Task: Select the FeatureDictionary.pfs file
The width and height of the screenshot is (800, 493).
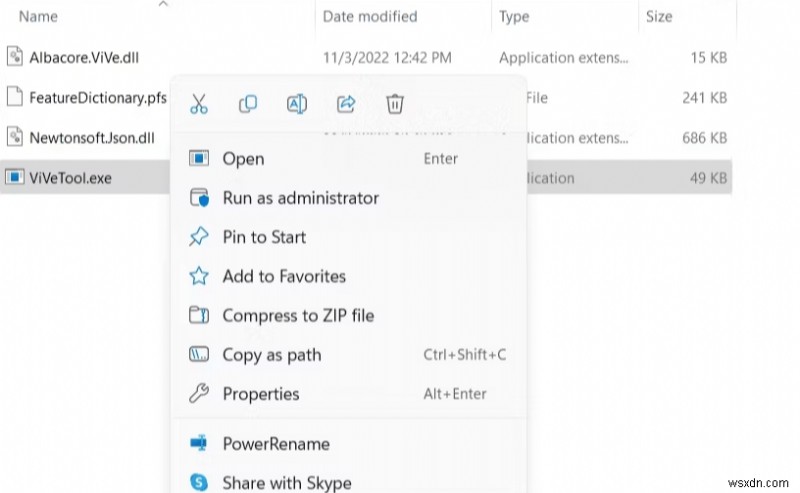Action: 97,97
